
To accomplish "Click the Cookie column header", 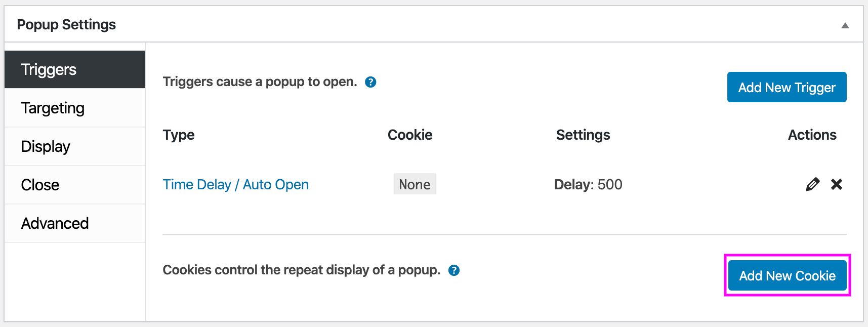I will 410,135.
